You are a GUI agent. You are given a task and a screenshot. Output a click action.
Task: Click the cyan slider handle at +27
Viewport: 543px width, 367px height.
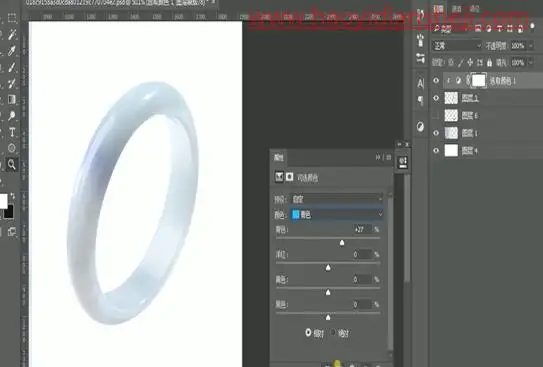[342, 243]
